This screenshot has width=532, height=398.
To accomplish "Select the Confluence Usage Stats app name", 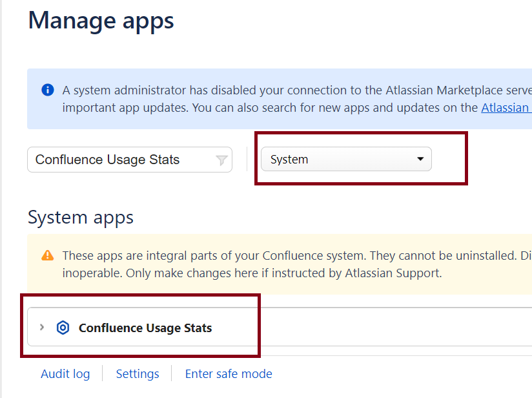I will (x=145, y=328).
